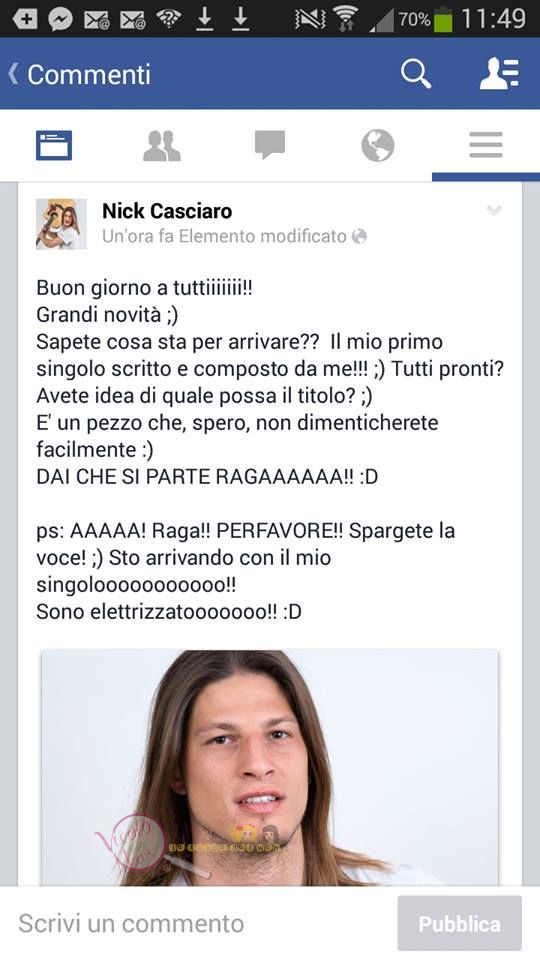Switch to the News Feed tab icon
540x960 pixels.
tap(54, 146)
